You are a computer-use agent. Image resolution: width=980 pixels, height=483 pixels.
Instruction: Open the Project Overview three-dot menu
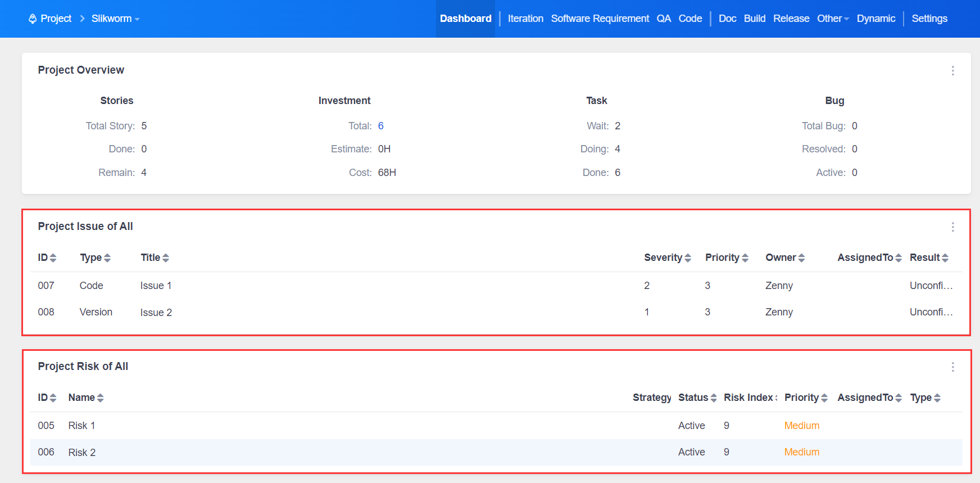[952, 71]
